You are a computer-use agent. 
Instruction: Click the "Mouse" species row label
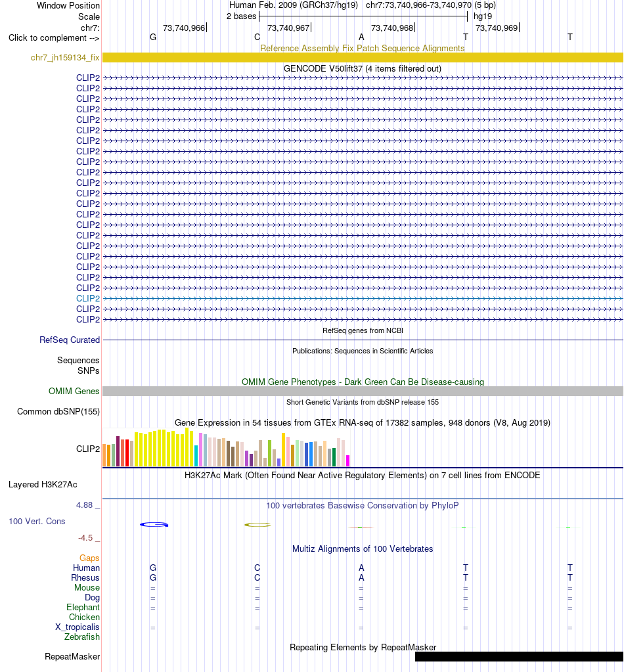(87, 587)
